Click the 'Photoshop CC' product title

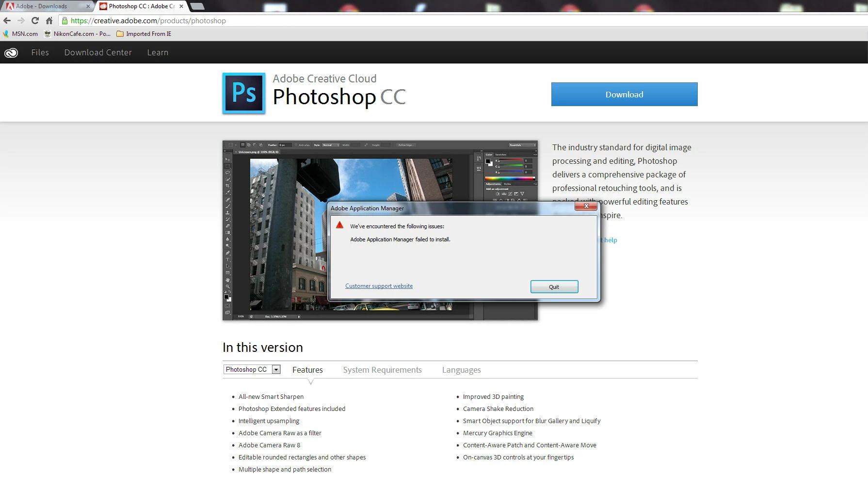point(339,97)
